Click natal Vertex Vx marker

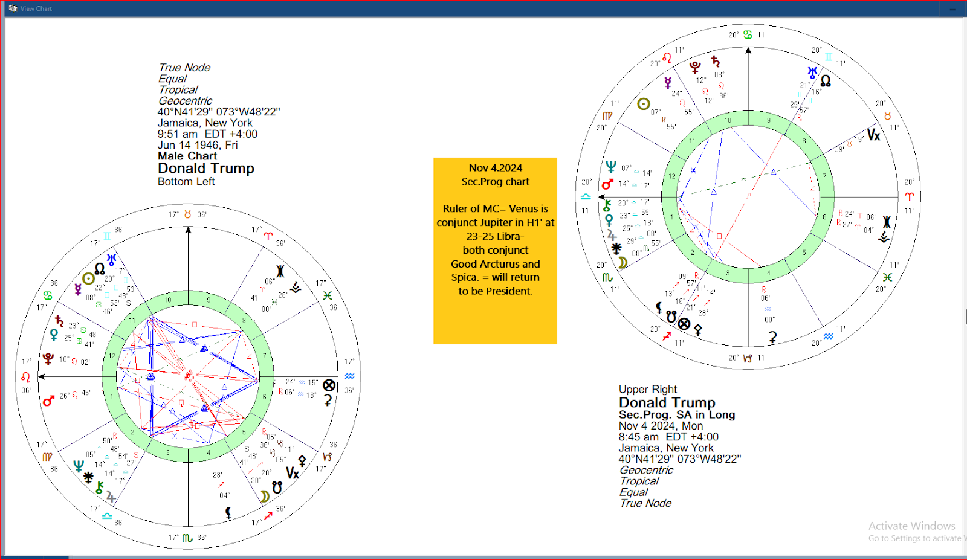pos(293,473)
